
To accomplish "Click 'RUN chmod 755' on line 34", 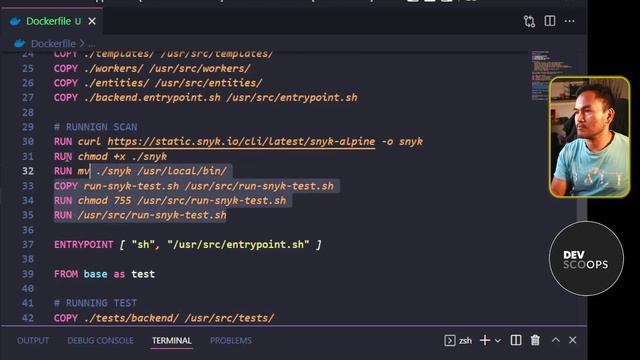I will pyautogui.click(x=93, y=200).
